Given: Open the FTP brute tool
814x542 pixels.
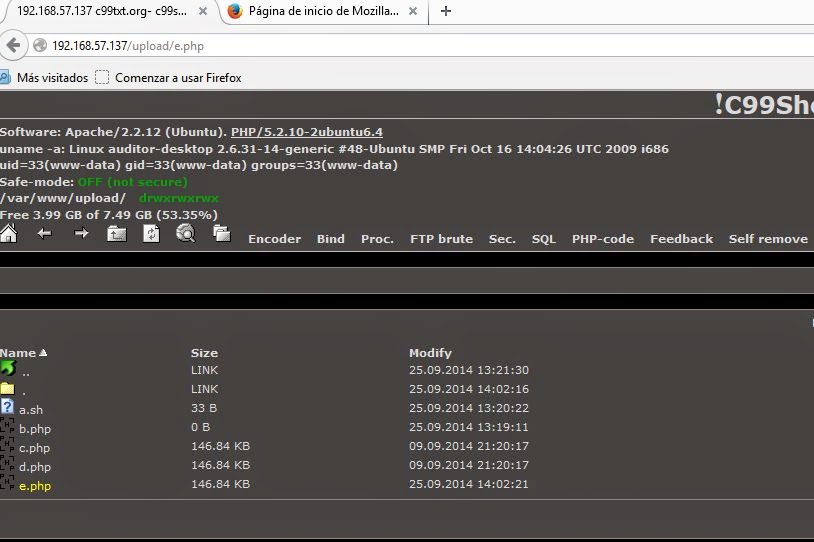Looking at the screenshot, I should 441,239.
